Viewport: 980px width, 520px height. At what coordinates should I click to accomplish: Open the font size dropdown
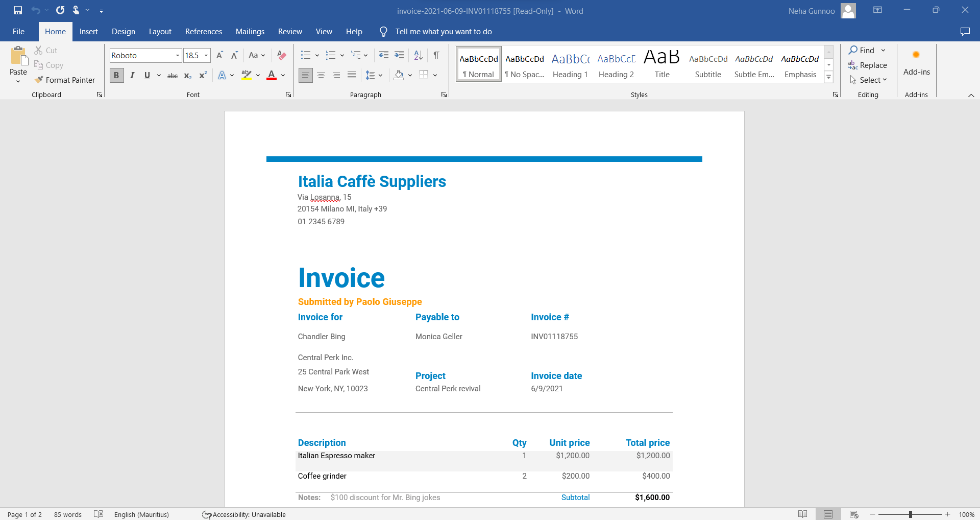point(206,55)
